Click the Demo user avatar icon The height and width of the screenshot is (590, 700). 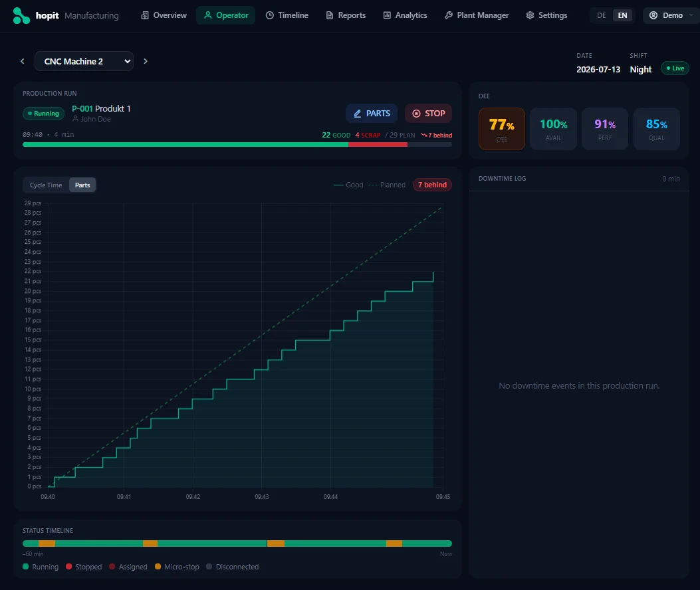point(653,15)
